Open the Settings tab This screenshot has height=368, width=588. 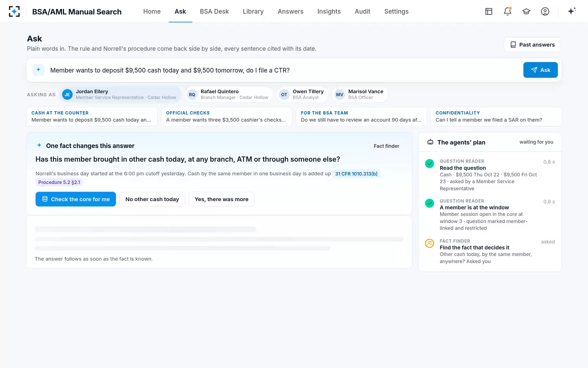[x=396, y=11]
